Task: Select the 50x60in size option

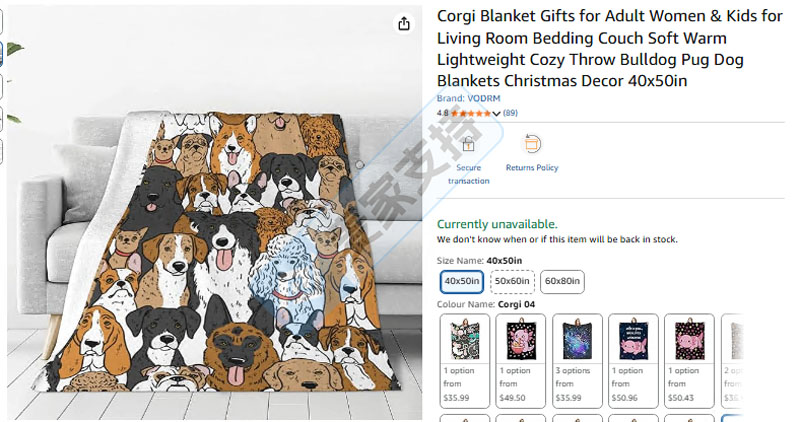Action: (x=512, y=282)
